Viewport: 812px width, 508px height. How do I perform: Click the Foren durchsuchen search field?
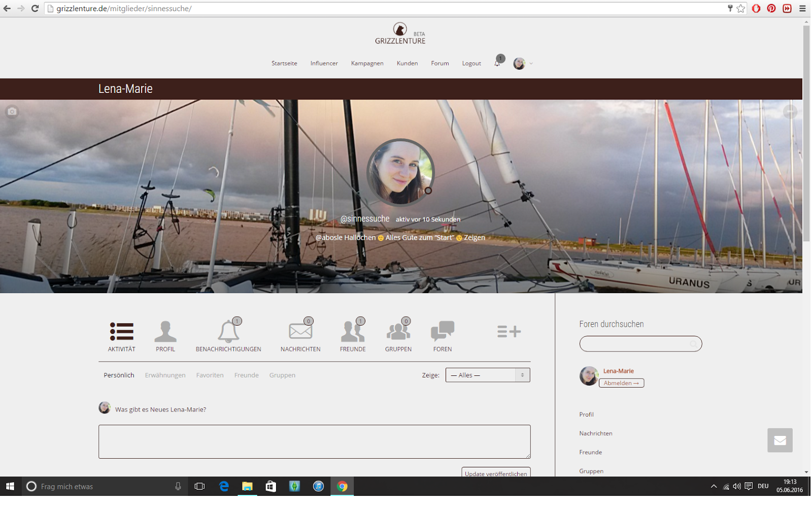click(x=641, y=344)
